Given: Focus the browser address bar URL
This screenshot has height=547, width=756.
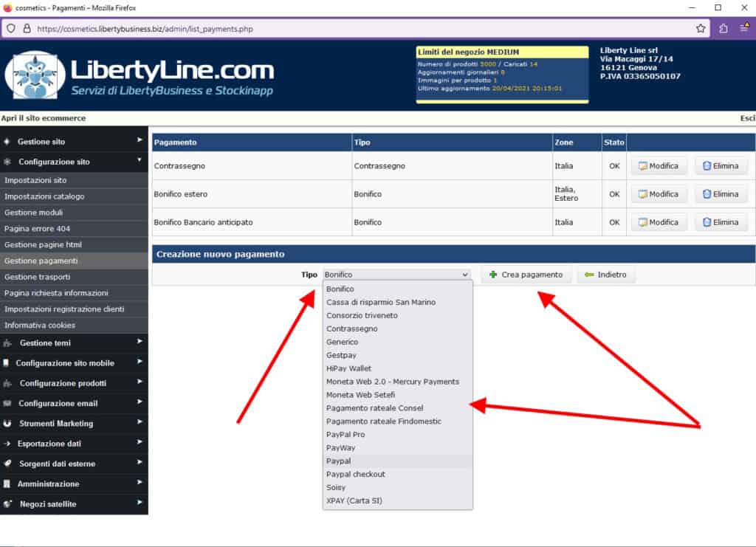Looking at the screenshot, I should (x=145, y=29).
